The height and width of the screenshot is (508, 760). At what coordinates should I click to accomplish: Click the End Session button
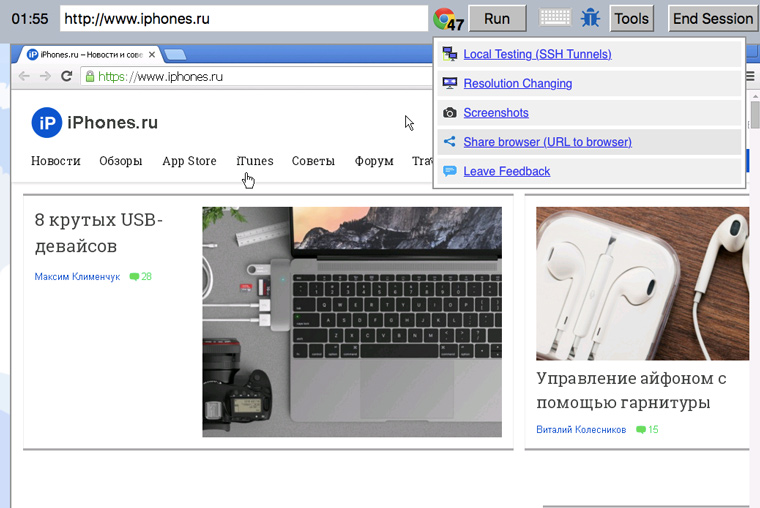713,18
